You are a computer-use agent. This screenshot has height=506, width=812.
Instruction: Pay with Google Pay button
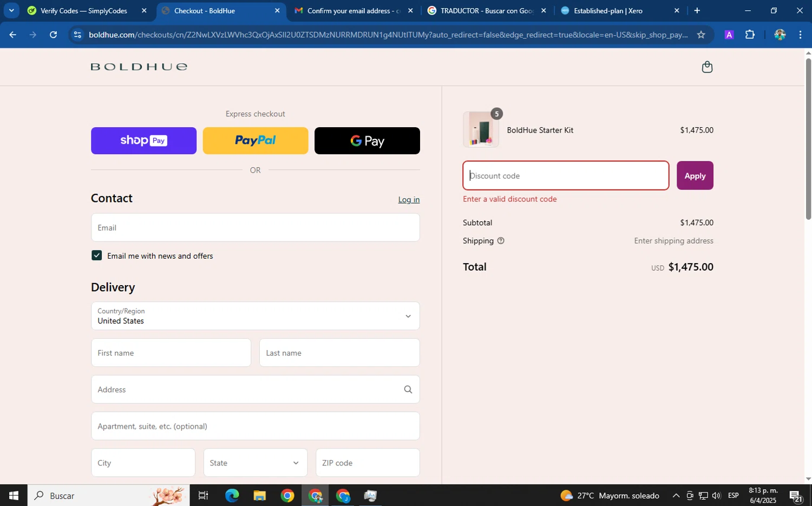(x=367, y=141)
